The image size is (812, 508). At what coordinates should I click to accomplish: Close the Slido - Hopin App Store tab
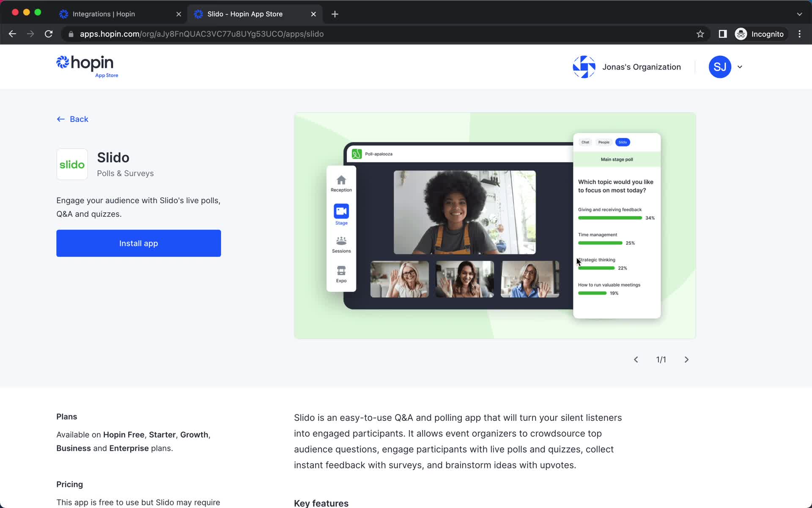(x=313, y=14)
